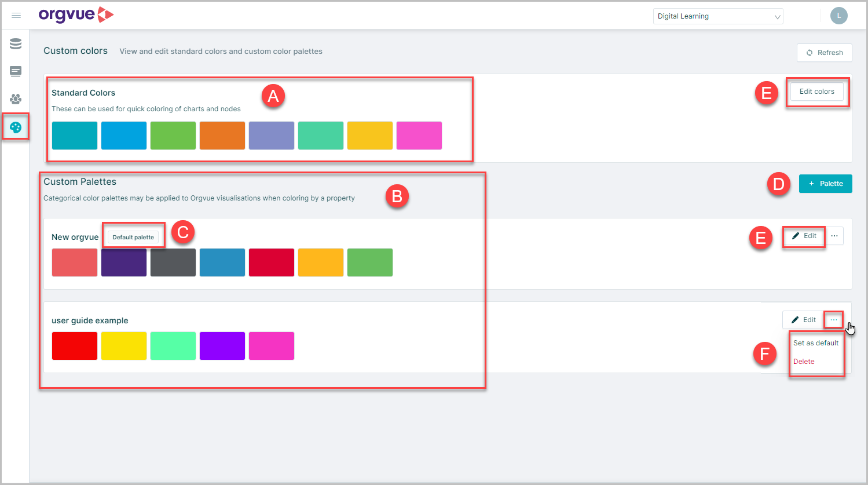The height and width of the screenshot is (485, 868).
Task: Click the coral swatch in New orgvue
Action: pyautogui.click(x=75, y=262)
